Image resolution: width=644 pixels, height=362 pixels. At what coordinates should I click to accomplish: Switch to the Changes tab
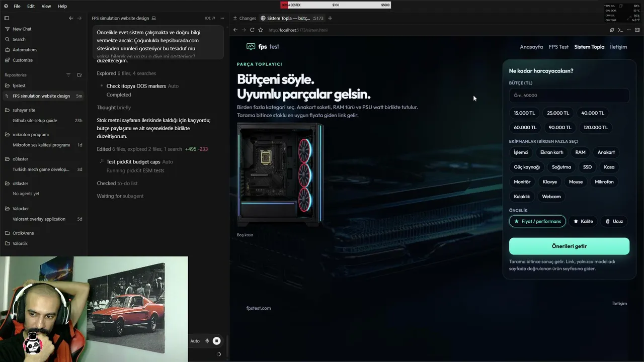point(245,18)
